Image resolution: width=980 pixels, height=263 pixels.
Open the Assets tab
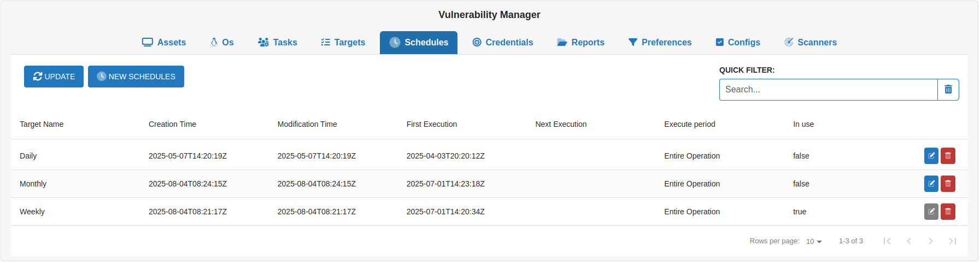click(x=164, y=43)
